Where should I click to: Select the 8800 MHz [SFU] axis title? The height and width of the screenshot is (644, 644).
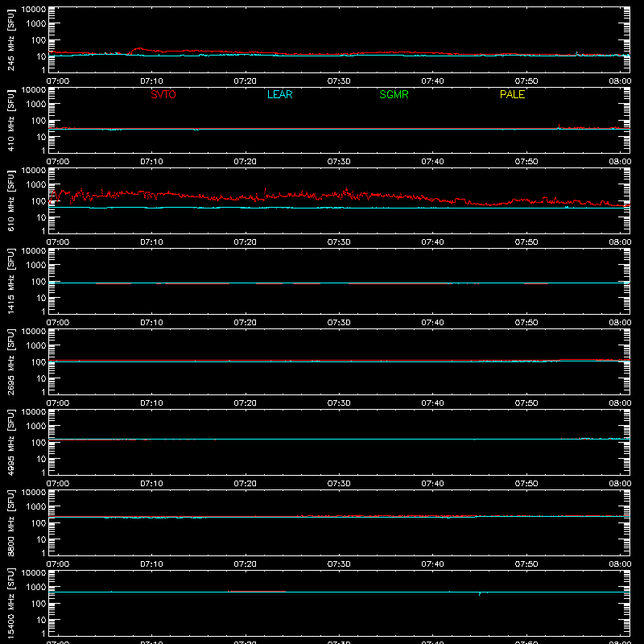coord(10,522)
